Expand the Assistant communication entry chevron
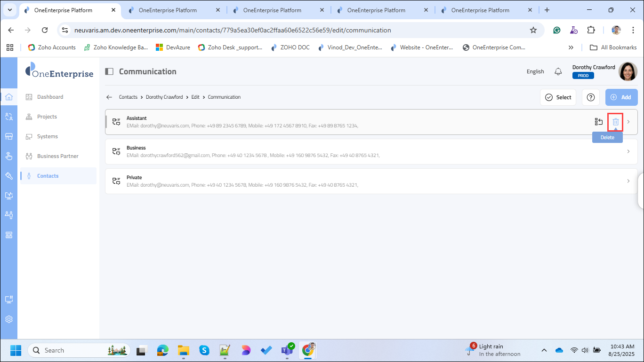Screen dimensions: 644x362 628,122
